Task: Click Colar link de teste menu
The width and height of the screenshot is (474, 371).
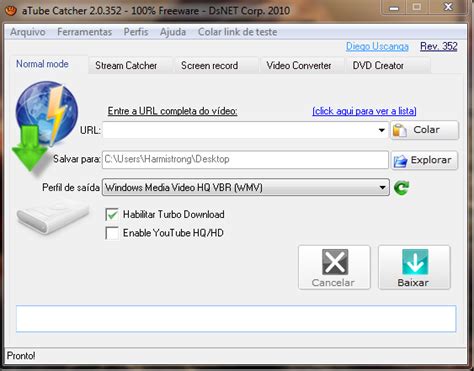Action: [x=238, y=32]
